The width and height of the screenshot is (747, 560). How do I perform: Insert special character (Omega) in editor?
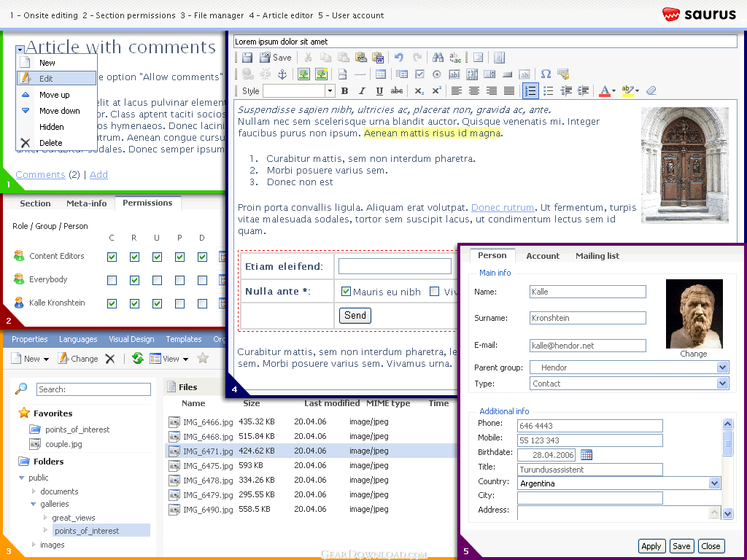tap(546, 74)
